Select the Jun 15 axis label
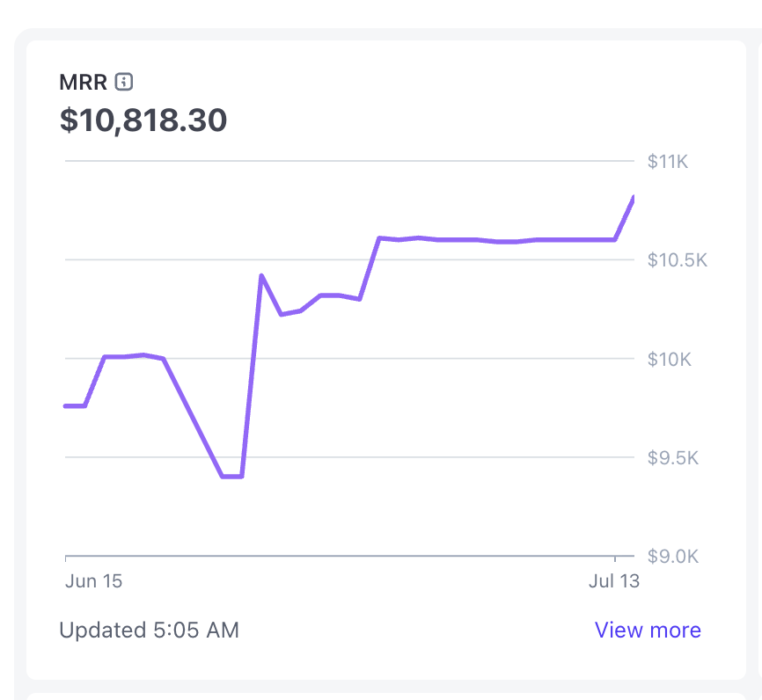This screenshot has width=762, height=700. coord(93,581)
